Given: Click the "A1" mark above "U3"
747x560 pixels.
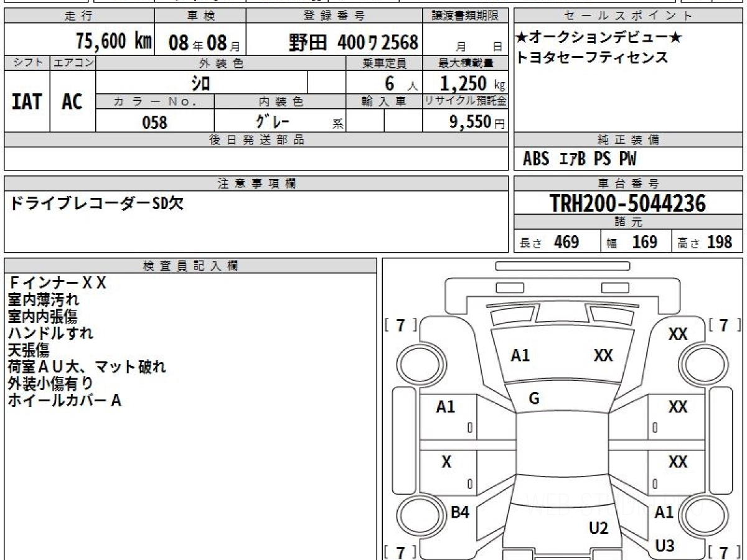Looking at the screenshot, I should coord(665,512).
